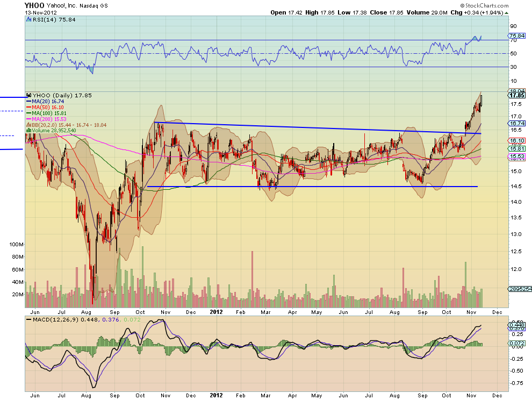The height and width of the screenshot is (400, 532).
Task: Click the 'Yahoo!, Inc. Nasdaq GS' company name
Action: tap(77, 6)
